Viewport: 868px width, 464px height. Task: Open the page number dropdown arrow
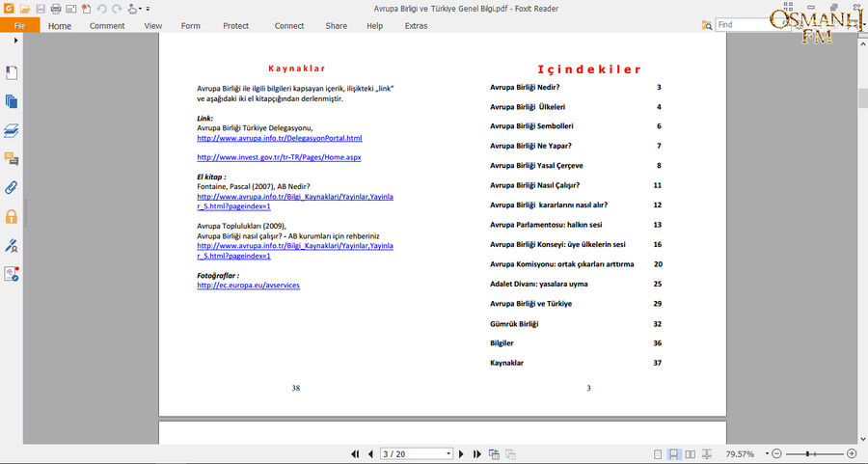pyautogui.click(x=448, y=454)
